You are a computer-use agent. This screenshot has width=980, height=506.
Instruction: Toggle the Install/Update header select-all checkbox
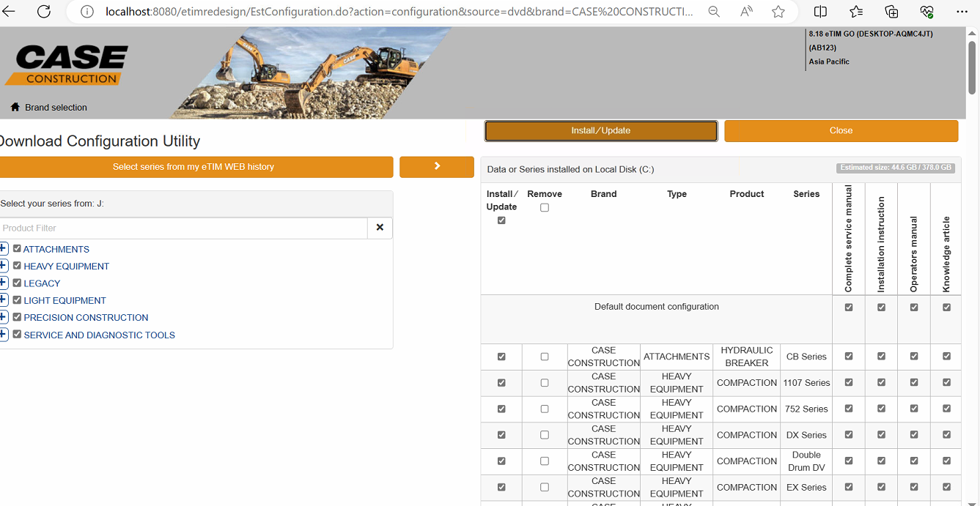point(501,220)
